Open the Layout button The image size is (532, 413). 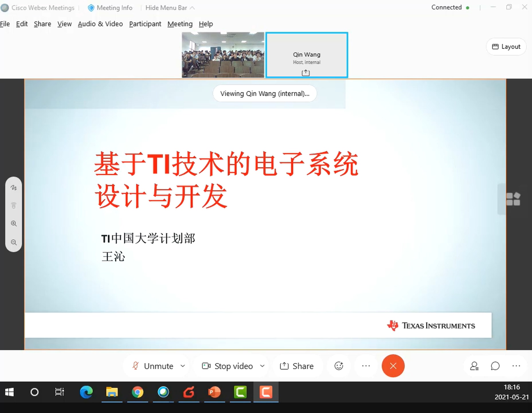(x=506, y=47)
